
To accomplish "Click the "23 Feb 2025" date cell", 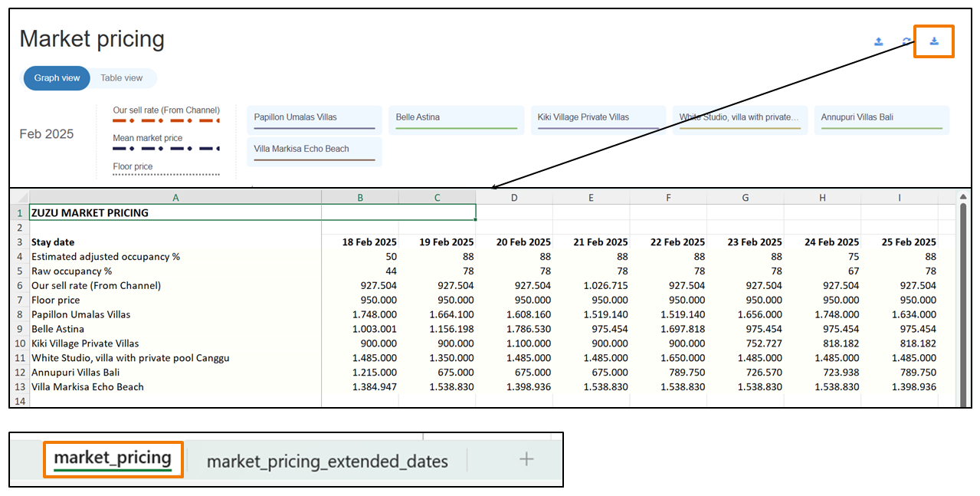I will click(746, 242).
